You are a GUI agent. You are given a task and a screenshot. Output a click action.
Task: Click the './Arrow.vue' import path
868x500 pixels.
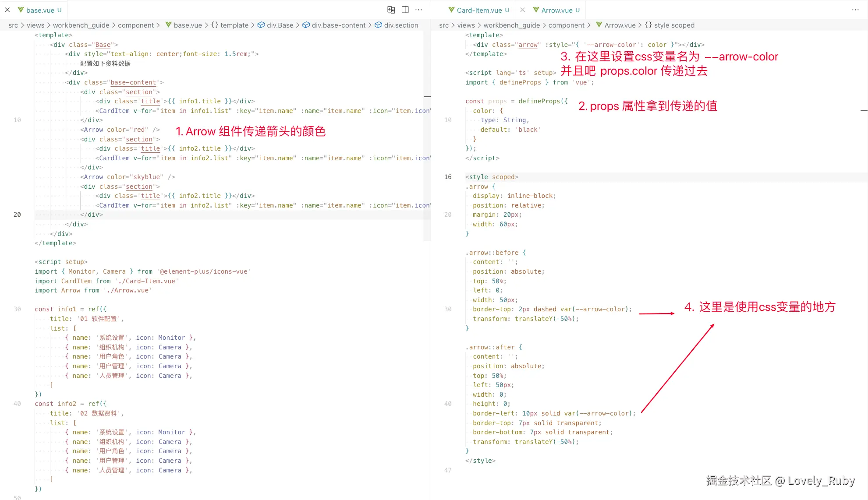click(x=128, y=290)
